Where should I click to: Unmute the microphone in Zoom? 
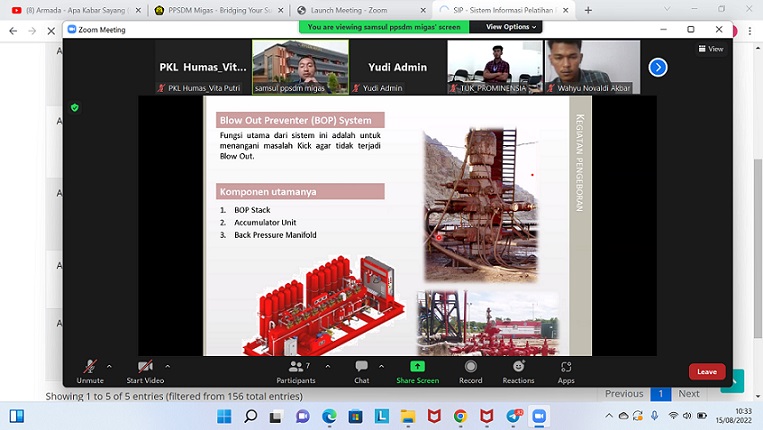click(x=90, y=370)
